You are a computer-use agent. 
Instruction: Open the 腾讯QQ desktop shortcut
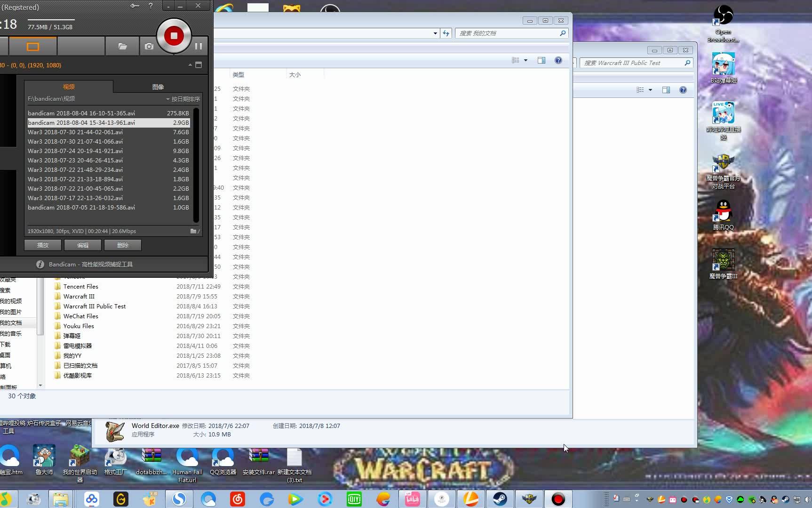click(x=723, y=215)
